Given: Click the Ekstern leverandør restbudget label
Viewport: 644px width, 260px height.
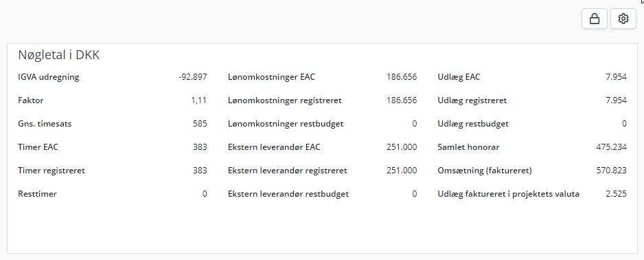Looking at the screenshot, I should coord(288,194).
